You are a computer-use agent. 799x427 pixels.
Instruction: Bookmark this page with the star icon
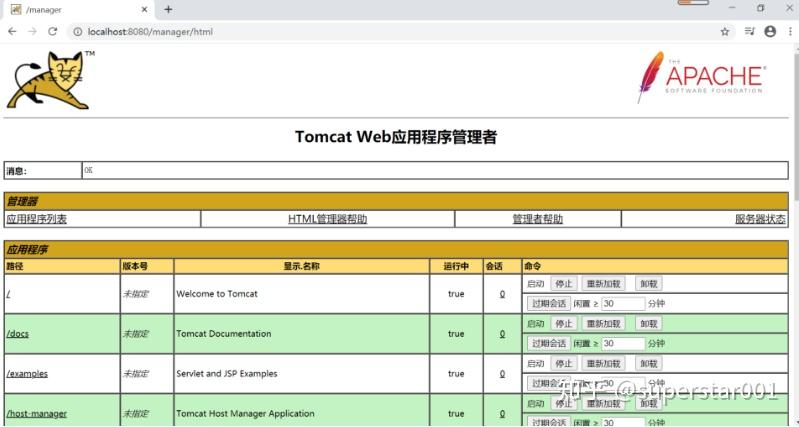point(725,32)
